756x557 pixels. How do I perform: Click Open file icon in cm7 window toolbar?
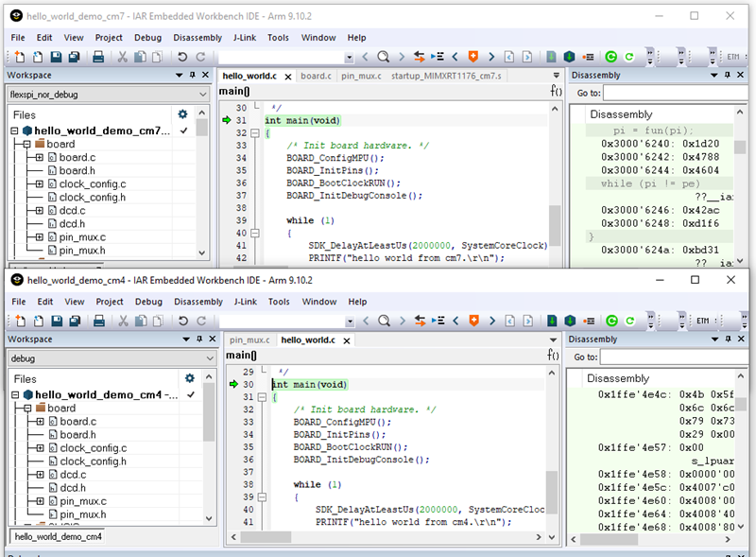[38, 57]
